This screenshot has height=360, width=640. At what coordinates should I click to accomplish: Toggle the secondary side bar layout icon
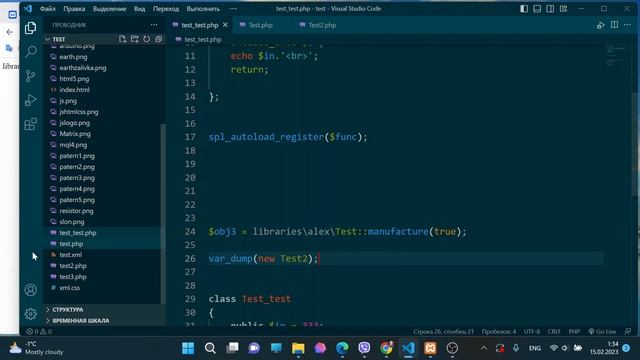coord(550,9)
